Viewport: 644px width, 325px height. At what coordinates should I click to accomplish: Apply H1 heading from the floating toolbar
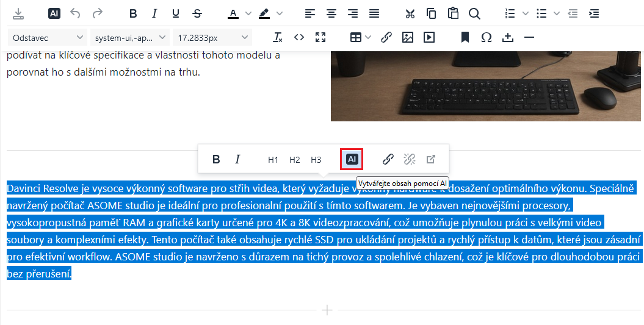pos(273,160)
